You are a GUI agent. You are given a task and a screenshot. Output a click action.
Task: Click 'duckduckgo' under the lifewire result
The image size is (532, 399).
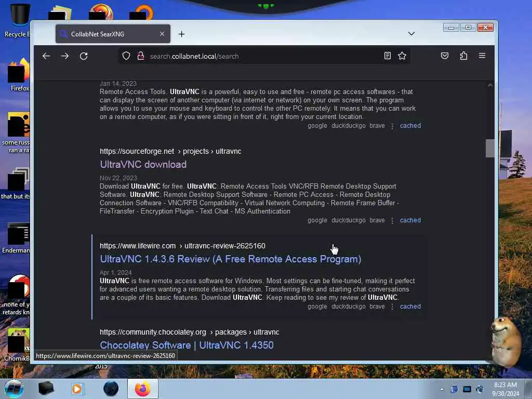[349, 307]
